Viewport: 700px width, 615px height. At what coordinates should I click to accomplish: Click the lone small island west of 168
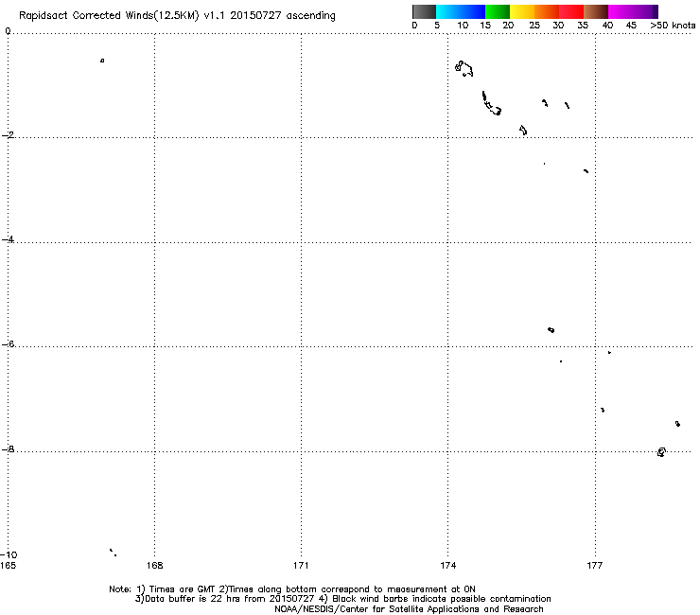point(102,61)
